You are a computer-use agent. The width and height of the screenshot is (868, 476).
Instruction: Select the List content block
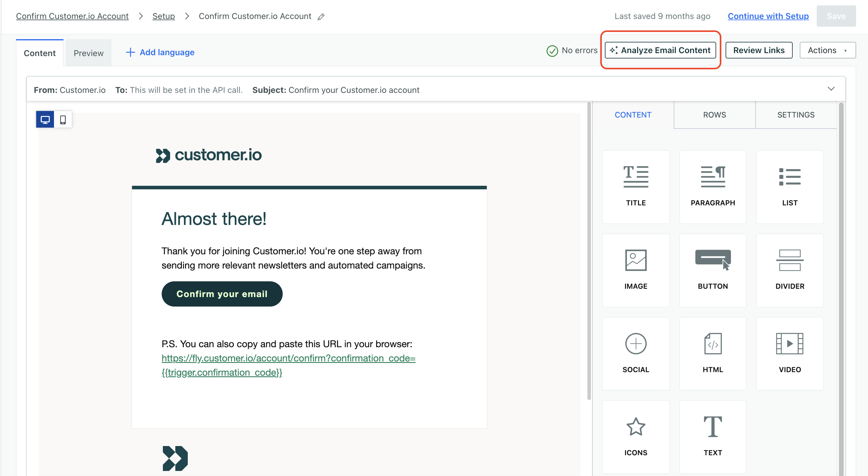point(789,187)
